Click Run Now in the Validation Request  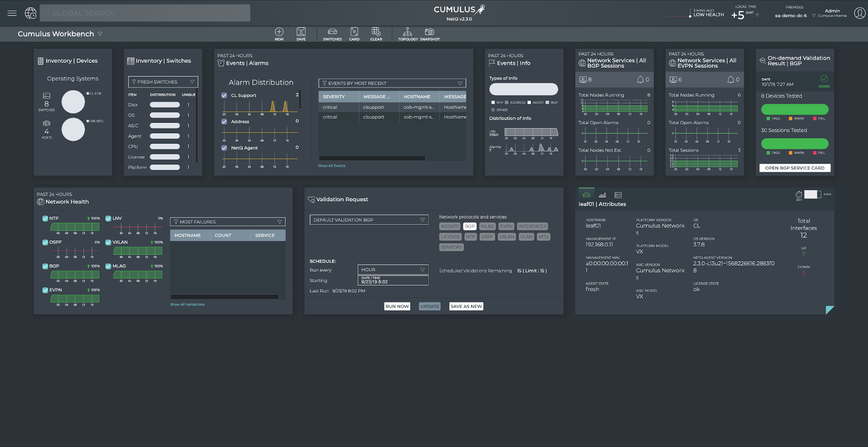click(396, 306)
